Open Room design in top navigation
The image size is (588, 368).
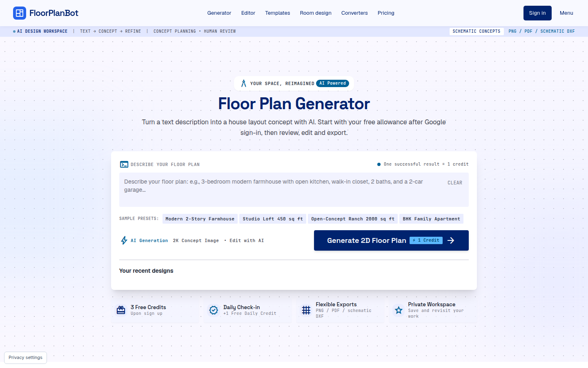tap(316, 13)
